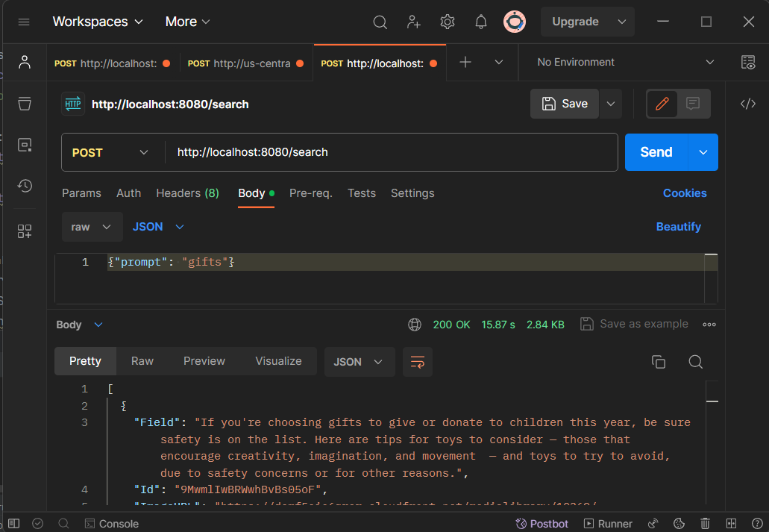The image size is (769, 532).
Task: Open the Pre-req. tab
Action: 311,193
